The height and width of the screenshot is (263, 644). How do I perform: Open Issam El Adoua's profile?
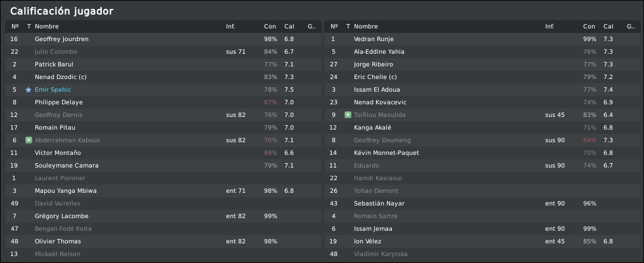377,90
